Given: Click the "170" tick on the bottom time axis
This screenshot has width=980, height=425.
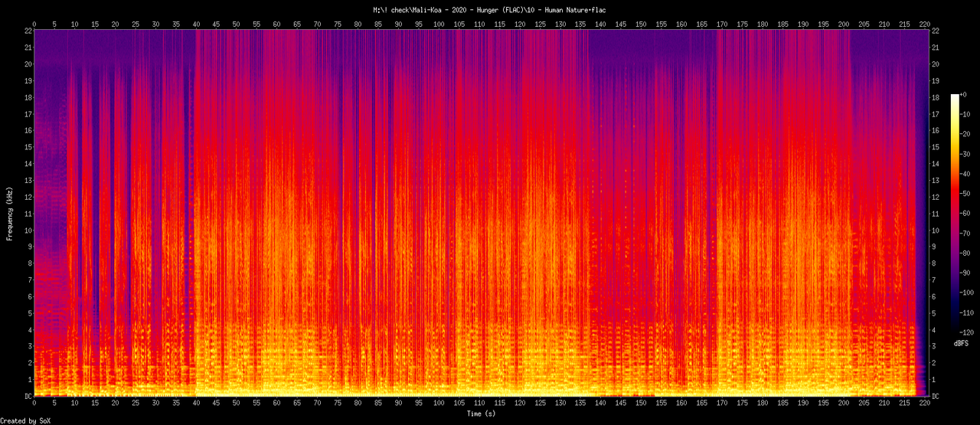Looking at the screenshot, I should click(x=721, y=403).
